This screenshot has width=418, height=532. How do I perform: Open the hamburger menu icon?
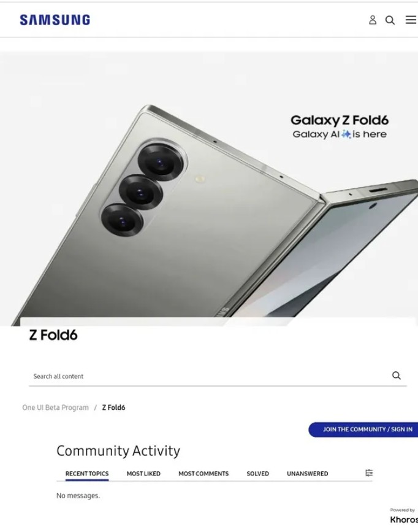click(411, 20)
